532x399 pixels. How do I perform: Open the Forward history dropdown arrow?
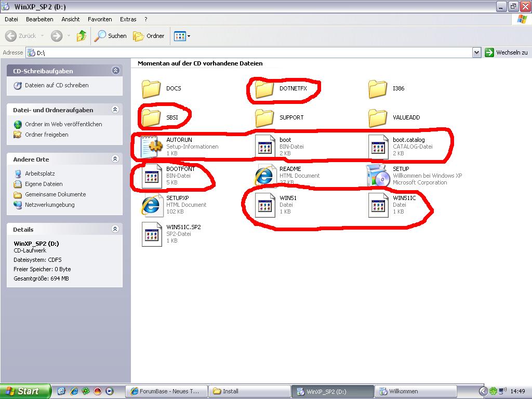(69, 36)
